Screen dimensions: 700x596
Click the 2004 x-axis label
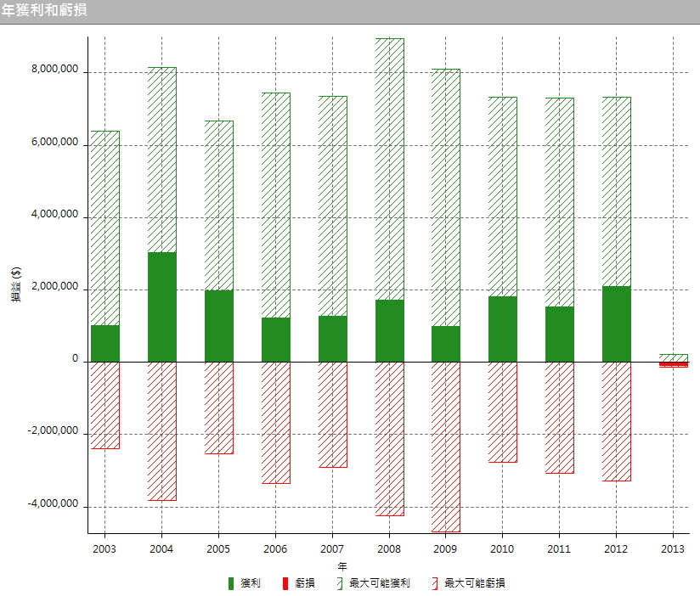(x=161, y=549)
